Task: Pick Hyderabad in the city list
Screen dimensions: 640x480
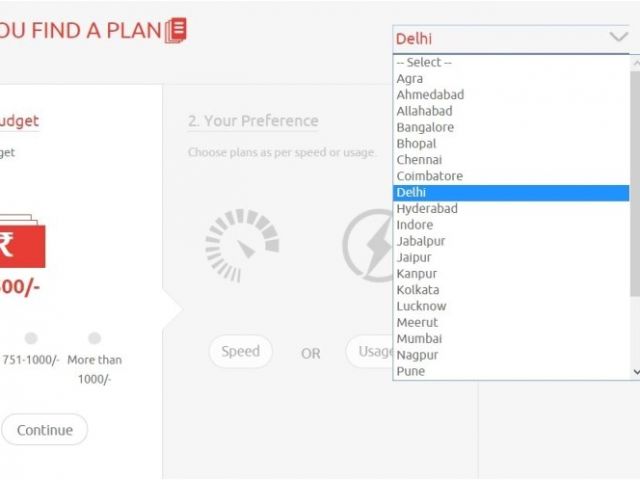Action: tap(427, 208)
